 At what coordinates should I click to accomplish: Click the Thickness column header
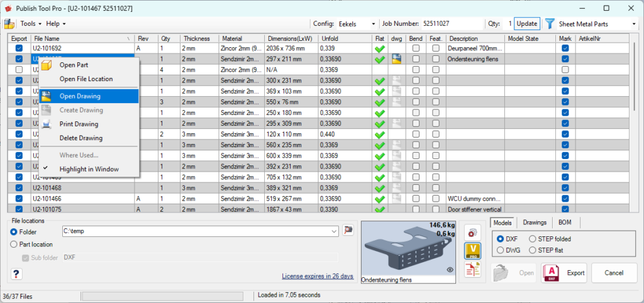199,38
